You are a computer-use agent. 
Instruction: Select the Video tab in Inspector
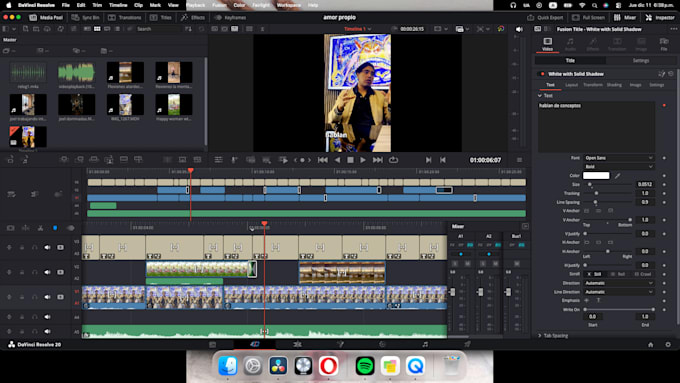pyautogui.click(x=548, y=44)
